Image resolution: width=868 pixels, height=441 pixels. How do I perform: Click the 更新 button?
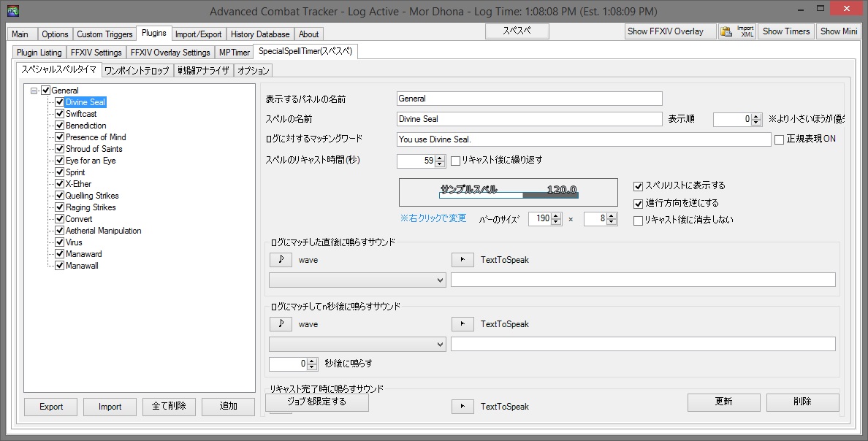(x=723, y=402)
